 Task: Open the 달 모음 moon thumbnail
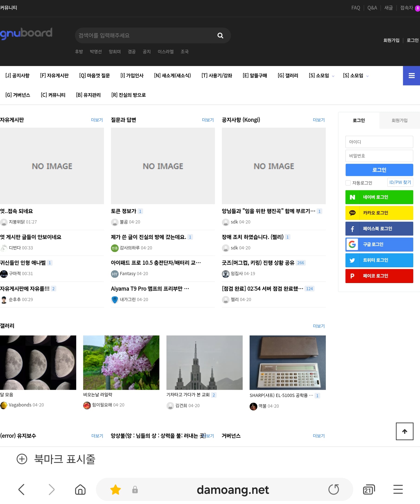pyautogui.click(x=38, y=363)
